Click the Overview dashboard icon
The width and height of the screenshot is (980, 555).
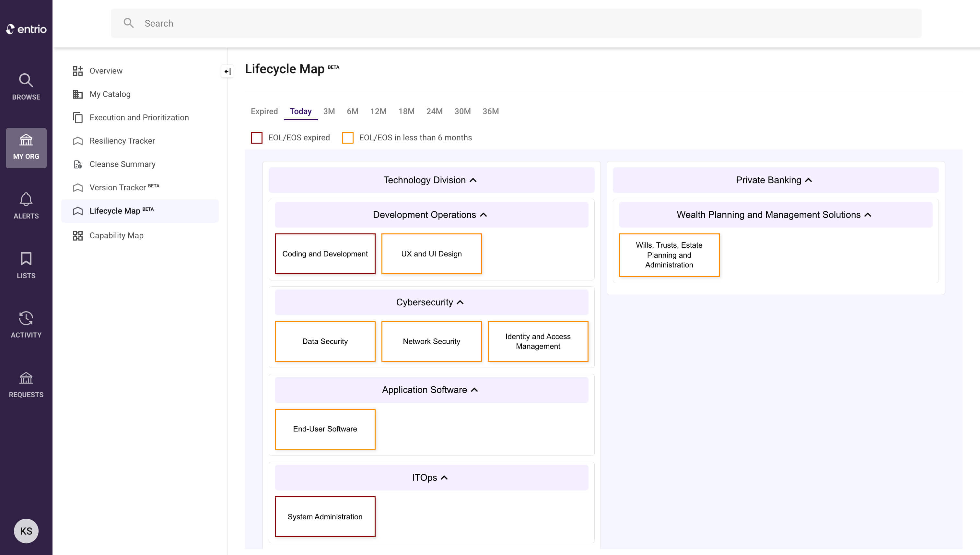(78, 71)
